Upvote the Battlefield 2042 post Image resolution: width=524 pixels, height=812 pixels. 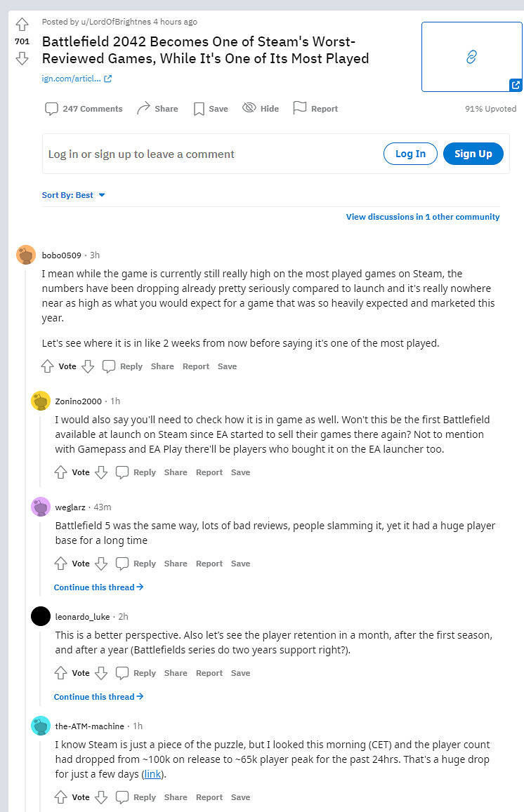pyautogui.click(x=22, y=25)
